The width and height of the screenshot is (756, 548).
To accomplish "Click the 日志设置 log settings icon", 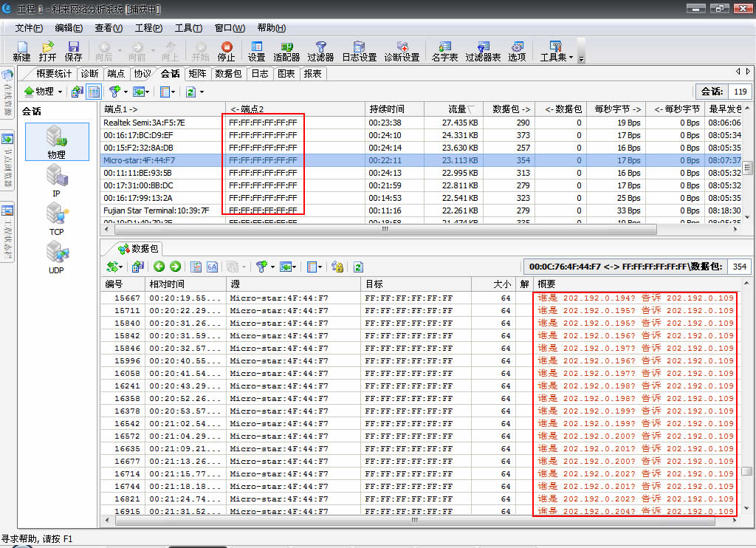I will pos(359,51).
